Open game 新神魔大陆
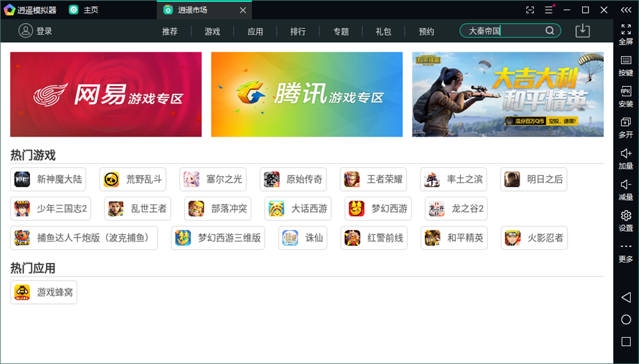639x364 pixels. click(48, 179)
